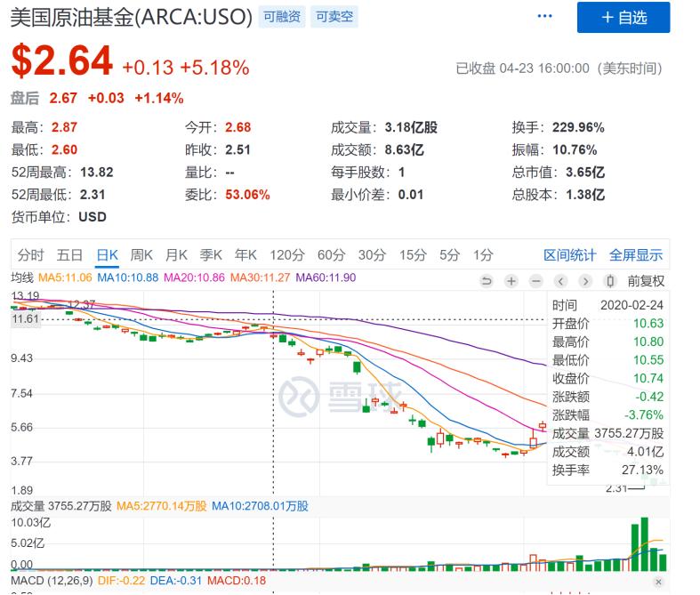Close the MACD indicator panel
The width and height of the screenshot is (700, 595).
point(658,582)
